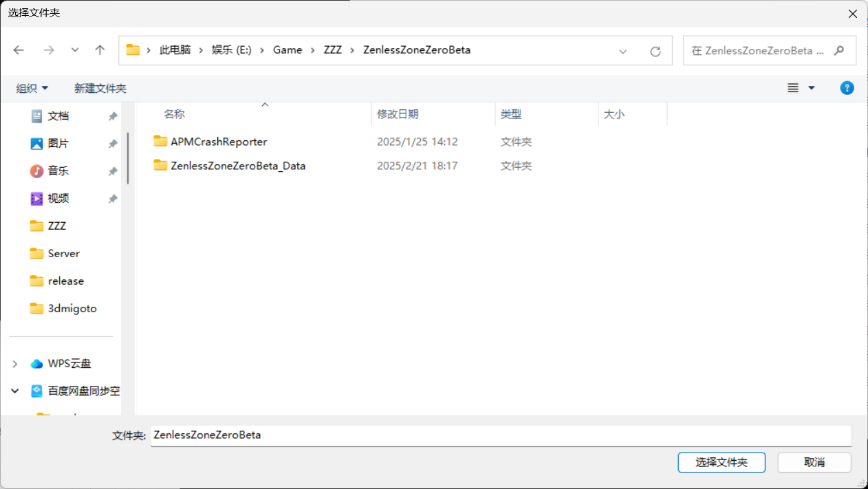868x489 pixels.
Task: Cancel the dialog with 取消
Action: [814, 462]
